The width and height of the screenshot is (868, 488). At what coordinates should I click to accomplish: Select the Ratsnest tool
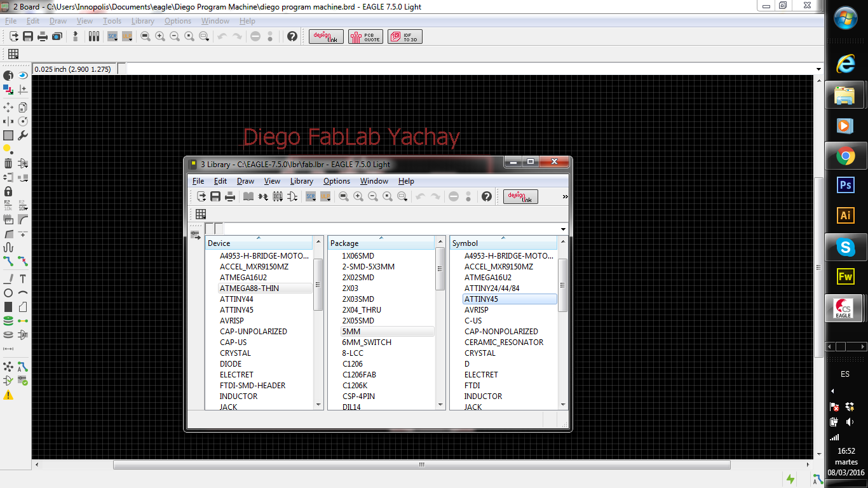[x=8, y=367]
